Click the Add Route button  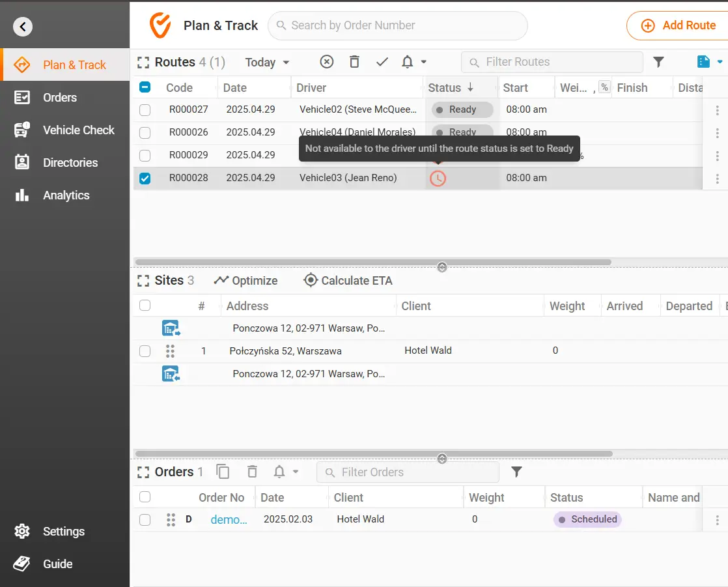click(679, 26)
